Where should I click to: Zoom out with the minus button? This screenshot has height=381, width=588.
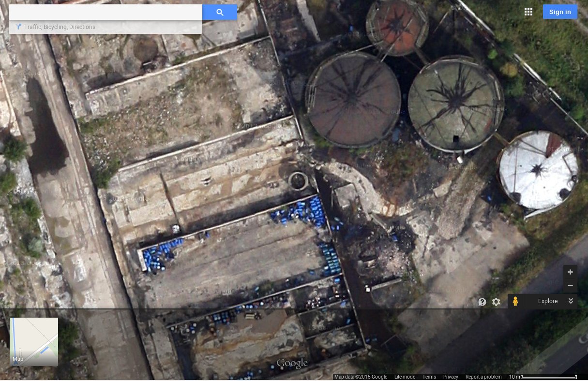[x=570, y=285]
